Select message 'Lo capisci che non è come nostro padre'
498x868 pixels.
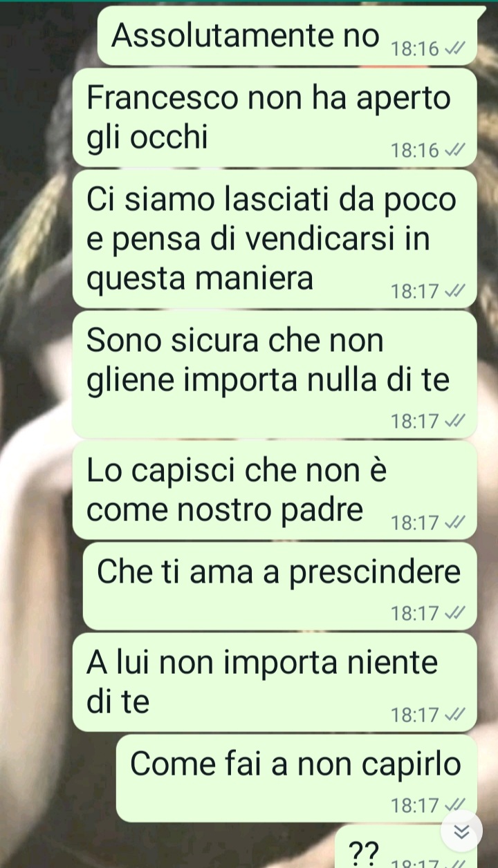275,490
